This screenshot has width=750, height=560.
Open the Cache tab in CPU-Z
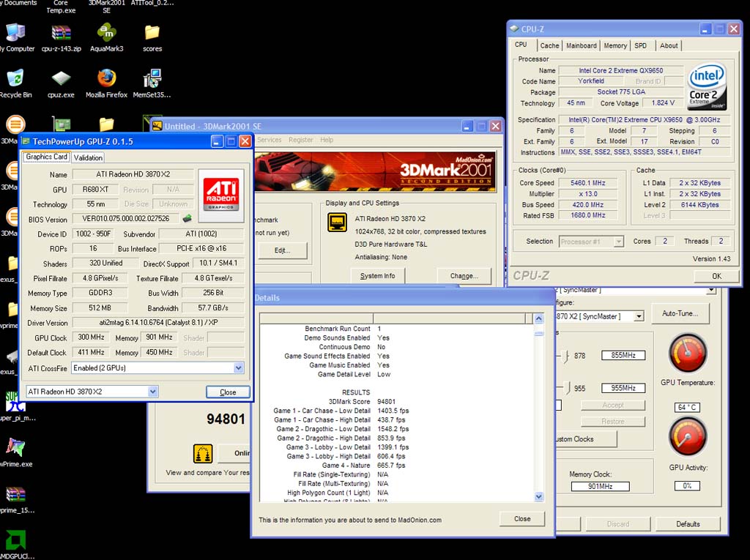[549, 45]
